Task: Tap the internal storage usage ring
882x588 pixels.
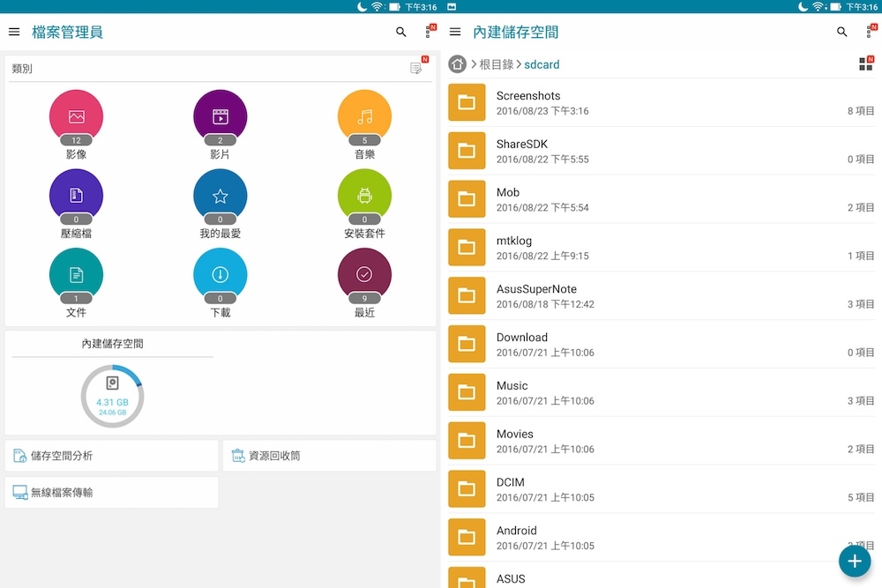Action: pos(112,398)
